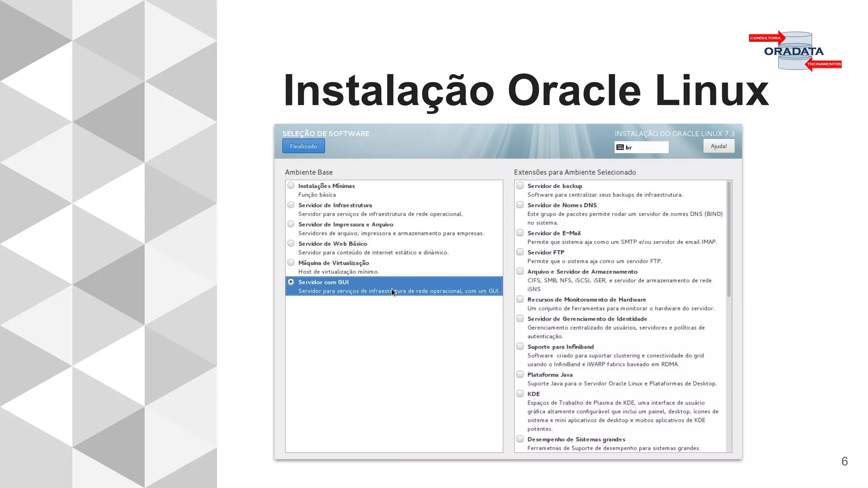This screenshot has height=488, width=868.
Task: Tick the Plataforma Java checkbox
Action: 520,374
